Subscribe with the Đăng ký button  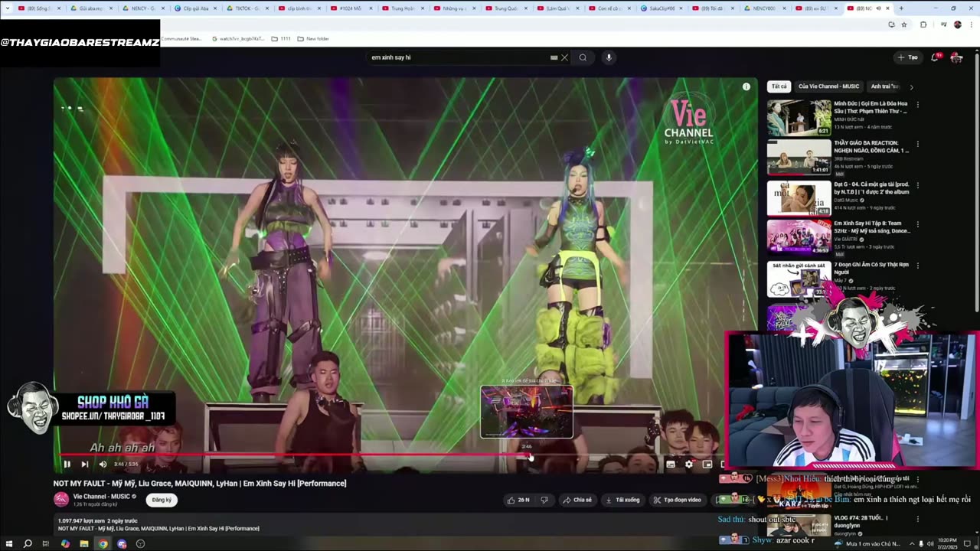tap(162, 500)
